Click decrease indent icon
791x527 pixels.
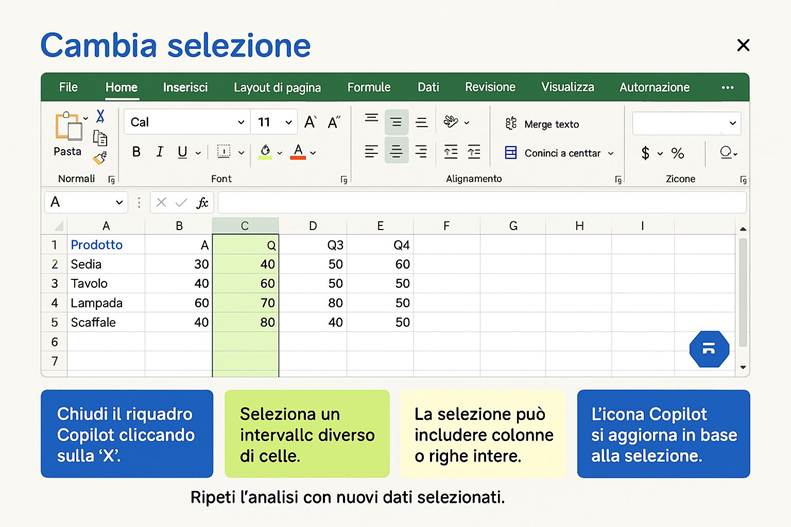point(450,151)
